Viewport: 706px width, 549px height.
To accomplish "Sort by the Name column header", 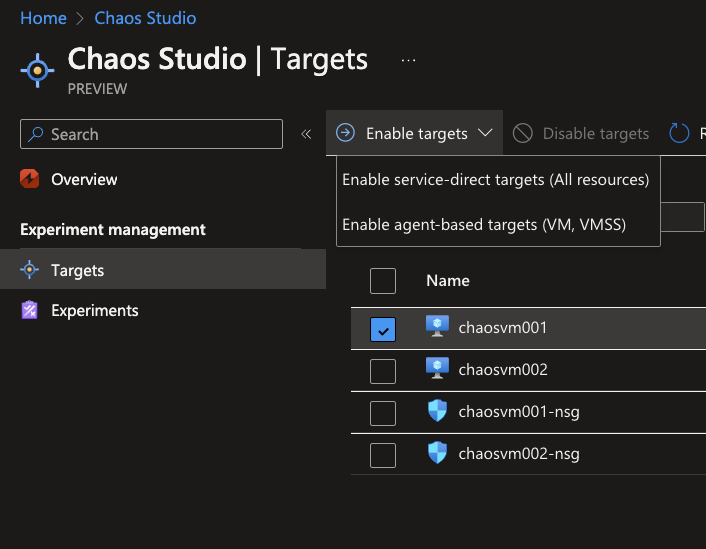I will 448,281.
